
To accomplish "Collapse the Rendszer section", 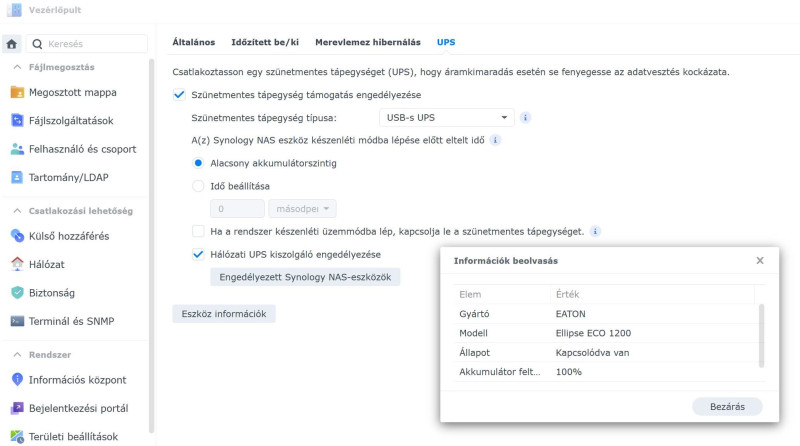I will point(17,355).
